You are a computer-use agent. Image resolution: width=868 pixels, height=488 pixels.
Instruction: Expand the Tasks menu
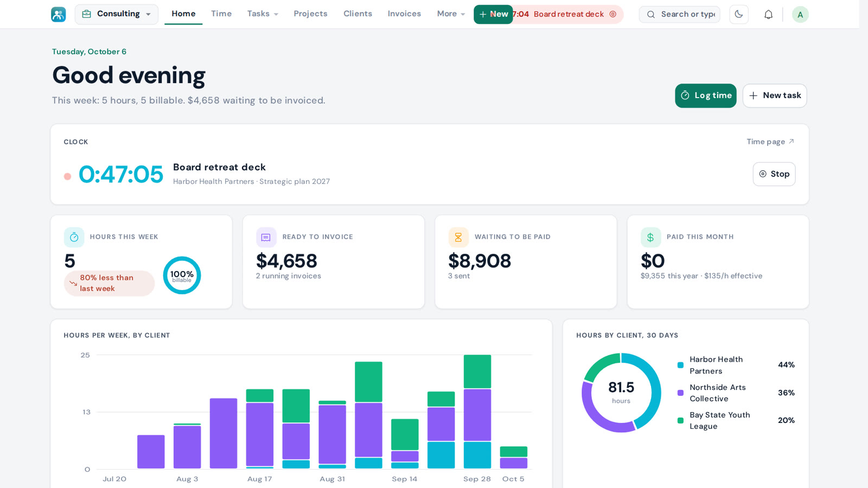[x=263, y=14]
